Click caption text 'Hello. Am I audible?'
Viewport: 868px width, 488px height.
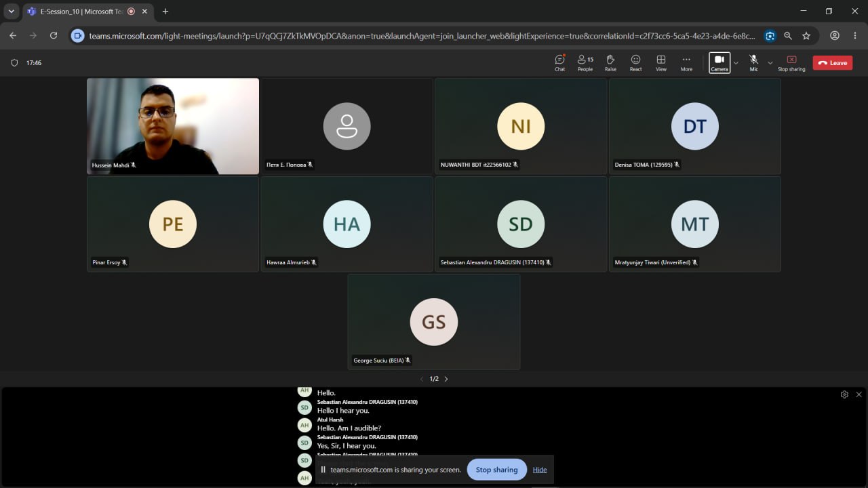(349, 428)
